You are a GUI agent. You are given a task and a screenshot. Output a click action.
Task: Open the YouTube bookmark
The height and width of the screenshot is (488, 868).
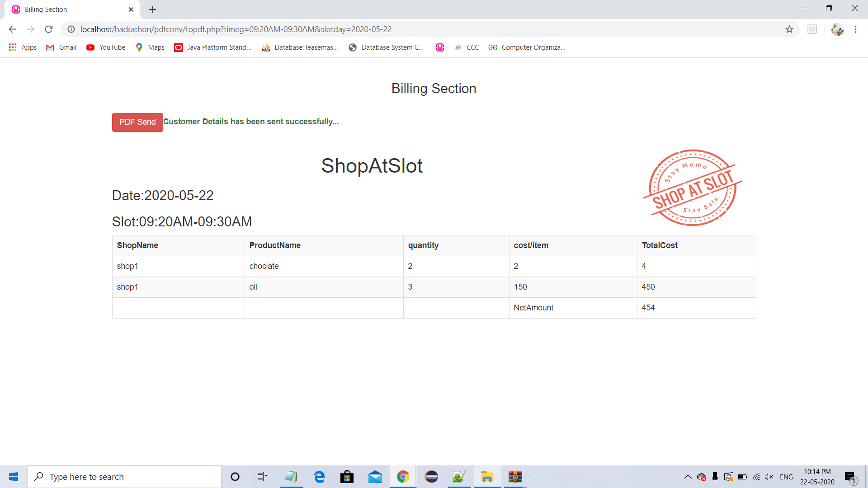106,47
